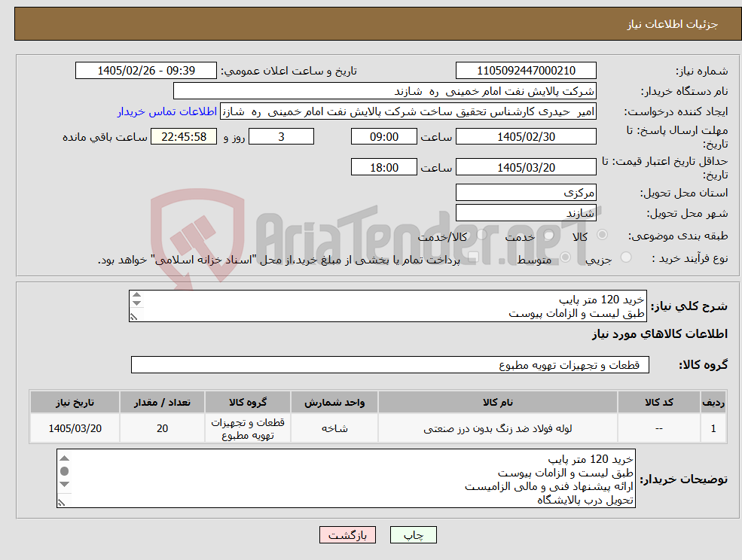Click the response deadline date 1405/02/30
The height and width of the screenshot is (560, 742).
coord(526,137)
